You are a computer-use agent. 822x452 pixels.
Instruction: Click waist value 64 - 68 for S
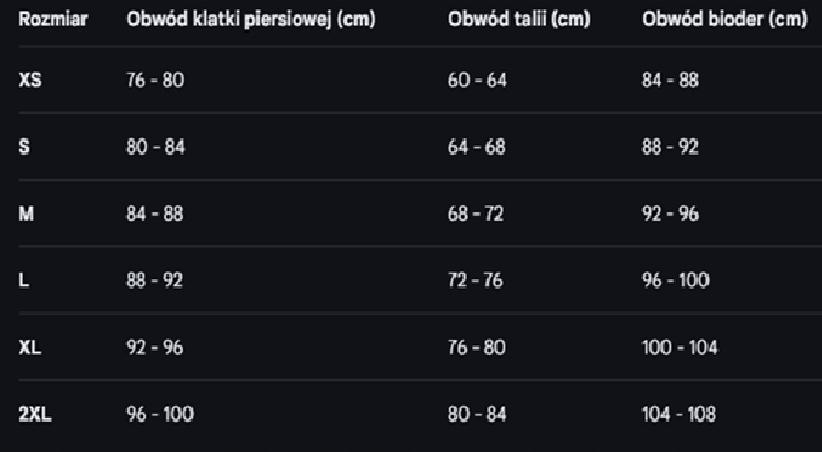(x=477, y=147)
